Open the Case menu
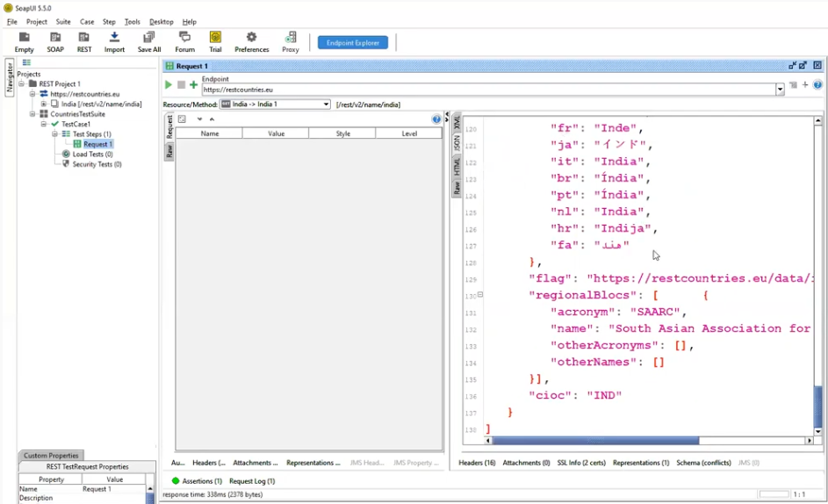Viewport: 828px width, 504px height. 87,22
